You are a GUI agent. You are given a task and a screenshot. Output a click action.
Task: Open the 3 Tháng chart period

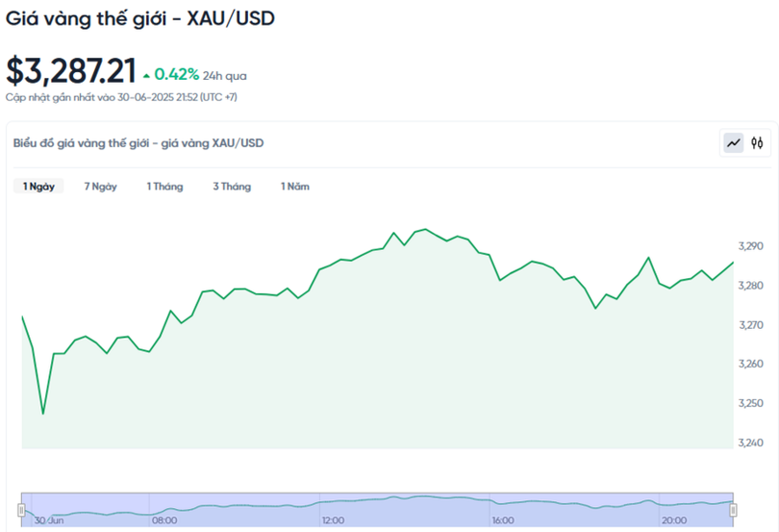click(232, 187)
